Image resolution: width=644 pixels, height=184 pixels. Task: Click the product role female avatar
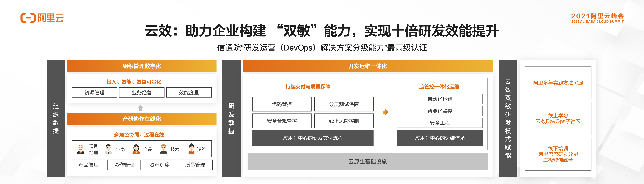tap(136, 149)
